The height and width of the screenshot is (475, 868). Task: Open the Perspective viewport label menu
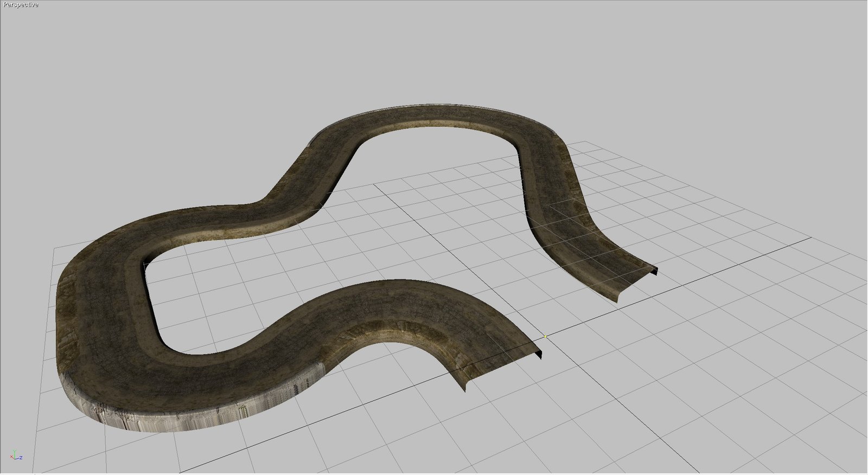coord(21,5)
